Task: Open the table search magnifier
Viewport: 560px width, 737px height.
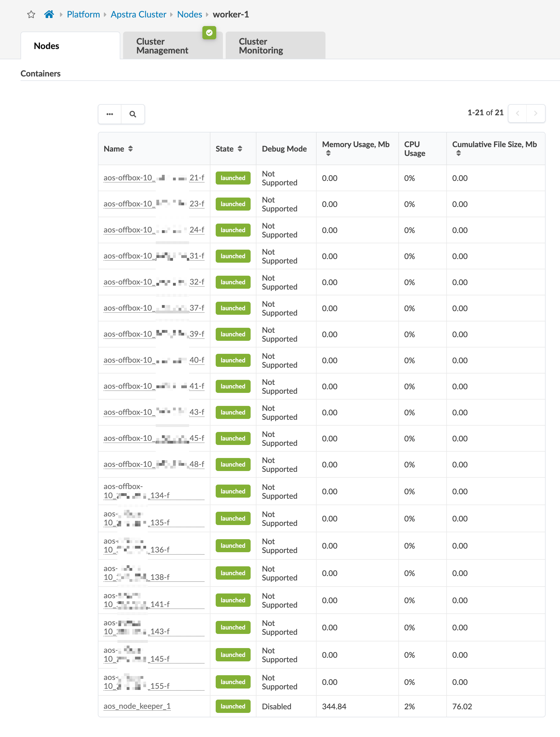Action: pos(133,114)
